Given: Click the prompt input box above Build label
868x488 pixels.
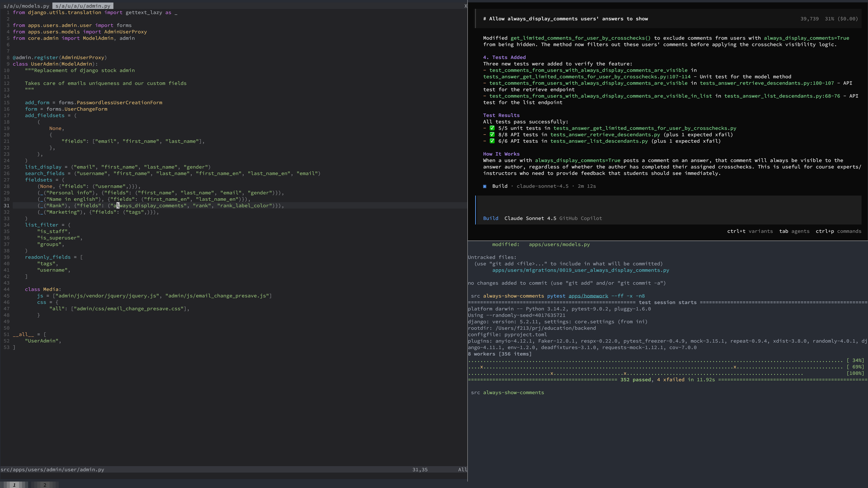Looking at the screenshot, I should pos(668,205).
